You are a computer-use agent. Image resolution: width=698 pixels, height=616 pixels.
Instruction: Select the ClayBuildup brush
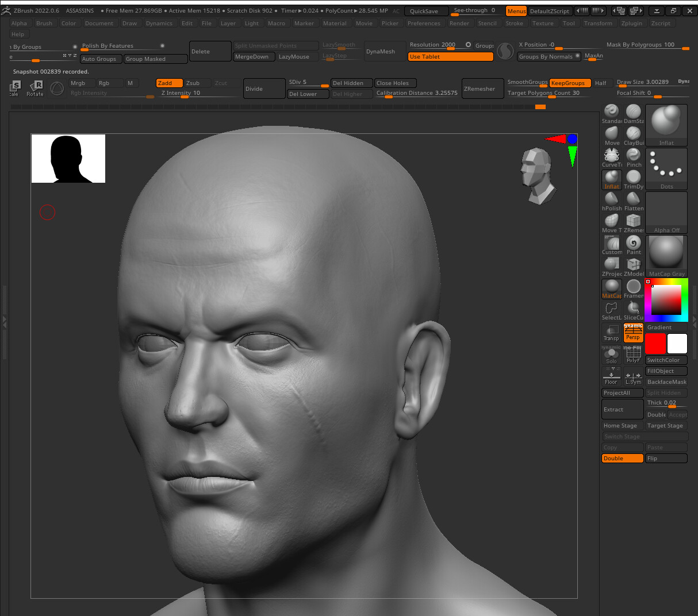click(633, 134)
